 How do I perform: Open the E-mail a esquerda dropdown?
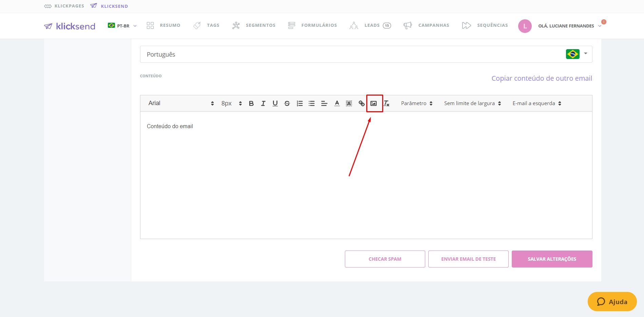point(537,103)
